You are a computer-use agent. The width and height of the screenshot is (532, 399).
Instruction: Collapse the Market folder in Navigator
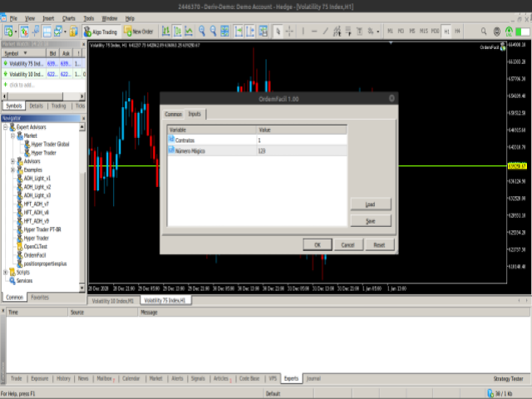tap(12, 135)
